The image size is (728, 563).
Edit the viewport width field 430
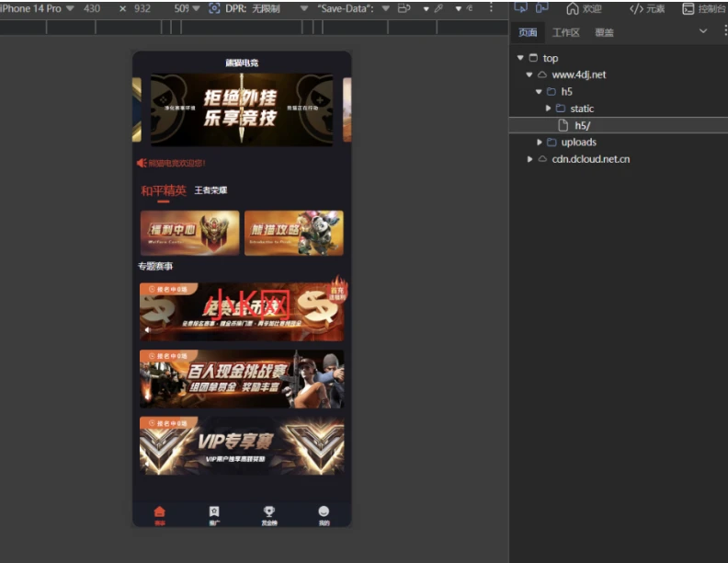[92, 8]
